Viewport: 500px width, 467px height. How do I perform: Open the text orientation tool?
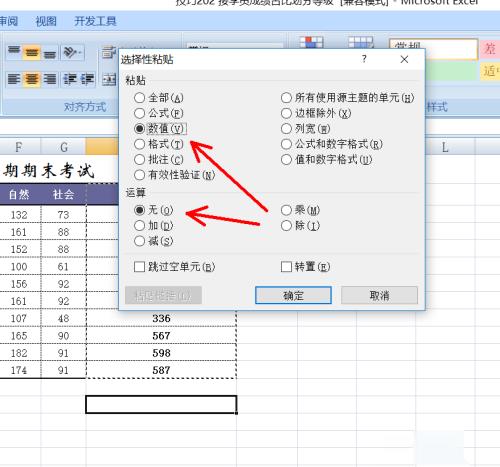point(73,52)
